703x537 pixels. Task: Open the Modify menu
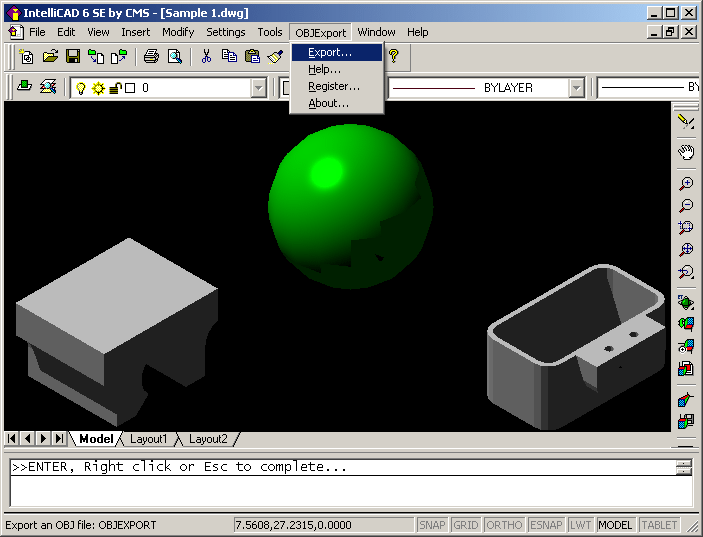tap(178, 32)
